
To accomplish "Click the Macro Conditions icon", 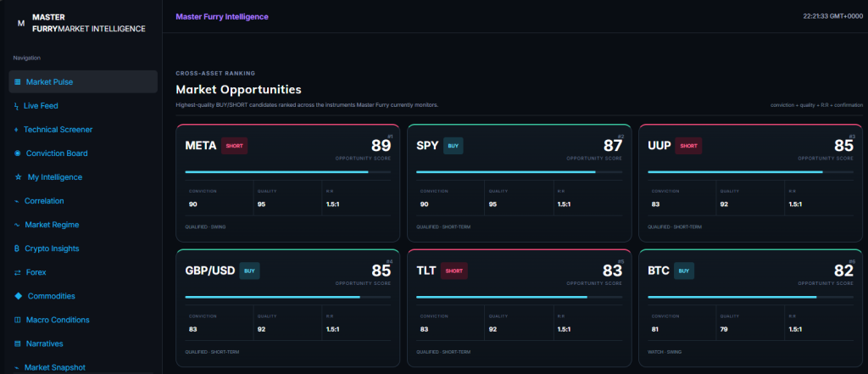I will point(17,321).
